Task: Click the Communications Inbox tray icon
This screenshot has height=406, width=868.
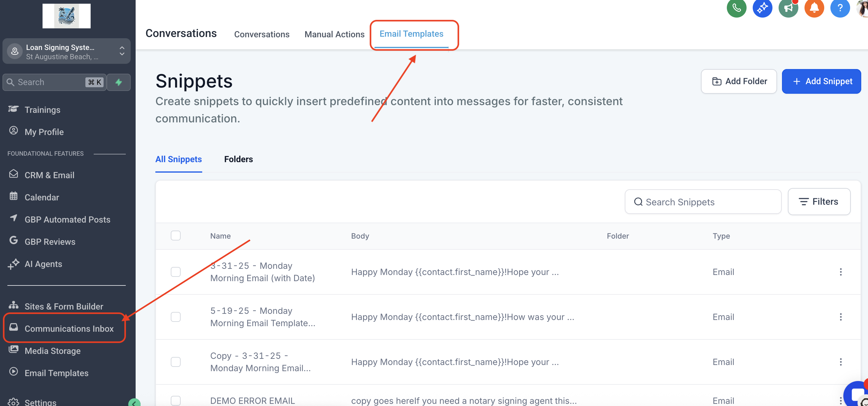Action: (14, 327)
